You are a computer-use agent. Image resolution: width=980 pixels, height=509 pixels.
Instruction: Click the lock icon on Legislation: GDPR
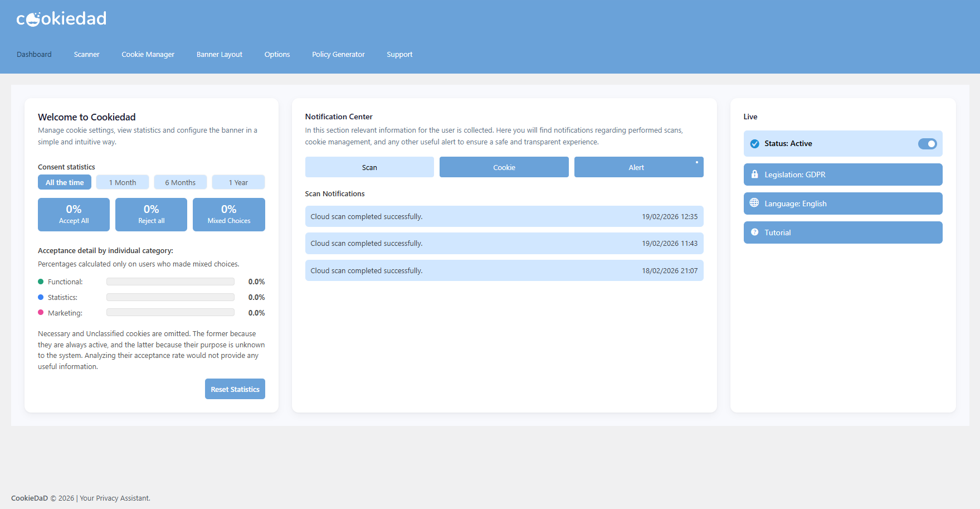pyautogui.click(x=755, y=174)
